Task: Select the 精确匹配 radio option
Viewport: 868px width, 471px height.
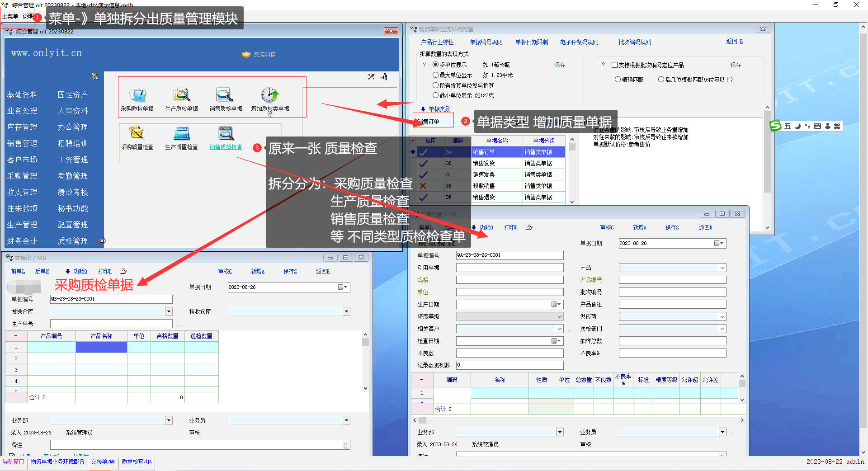Action: point(618,80)
